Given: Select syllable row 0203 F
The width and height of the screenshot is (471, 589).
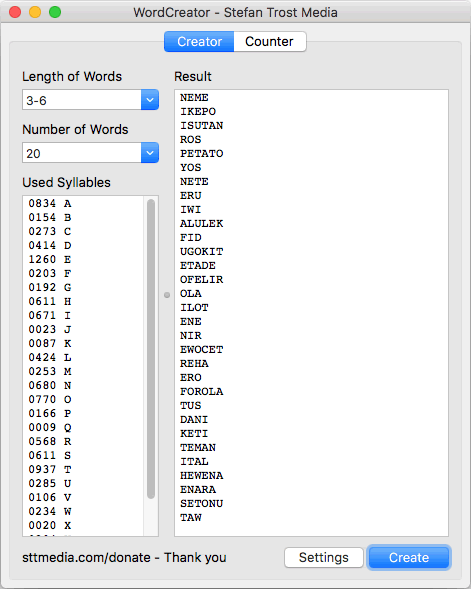Looking at the screenshot, I should pyautogui.click(x=50, y=273).
